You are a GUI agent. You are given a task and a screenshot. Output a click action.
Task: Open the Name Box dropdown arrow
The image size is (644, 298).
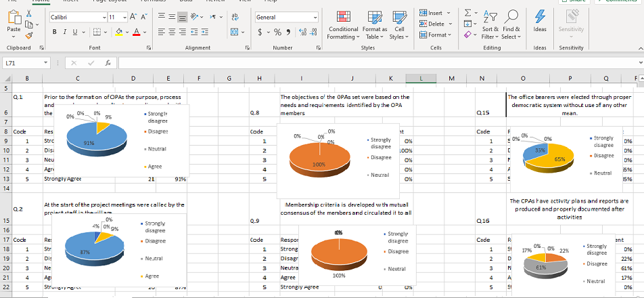click(x=46, y=62)
